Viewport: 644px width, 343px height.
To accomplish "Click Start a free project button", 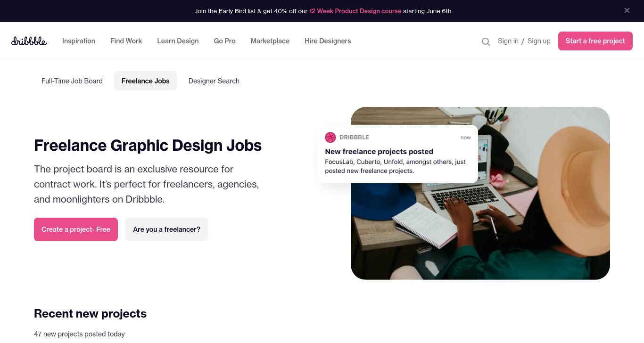I will (x=595, y=41).
